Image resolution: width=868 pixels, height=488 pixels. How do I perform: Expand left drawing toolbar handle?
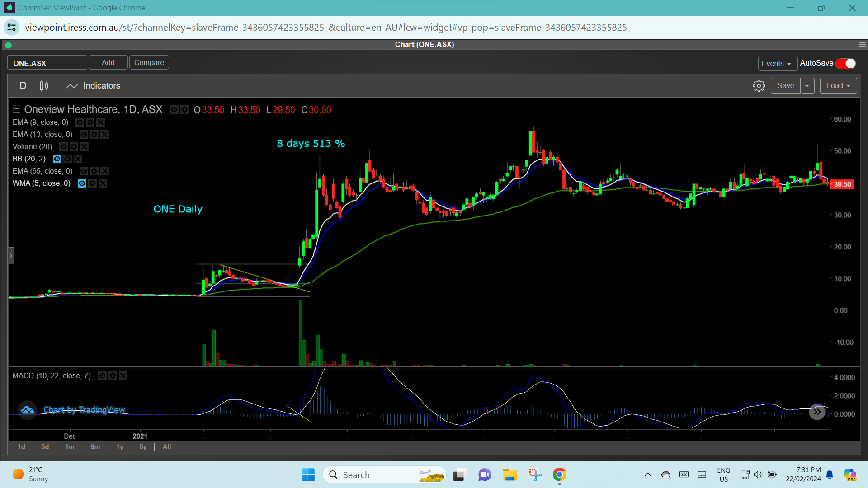[x=11, y=256]
